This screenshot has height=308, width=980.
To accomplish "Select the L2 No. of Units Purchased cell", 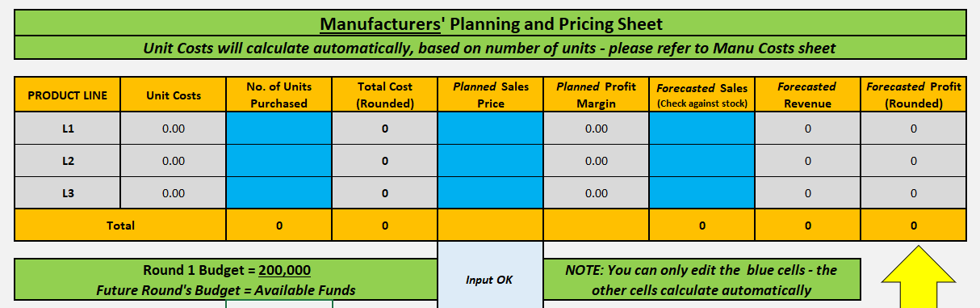I will 279,161.
